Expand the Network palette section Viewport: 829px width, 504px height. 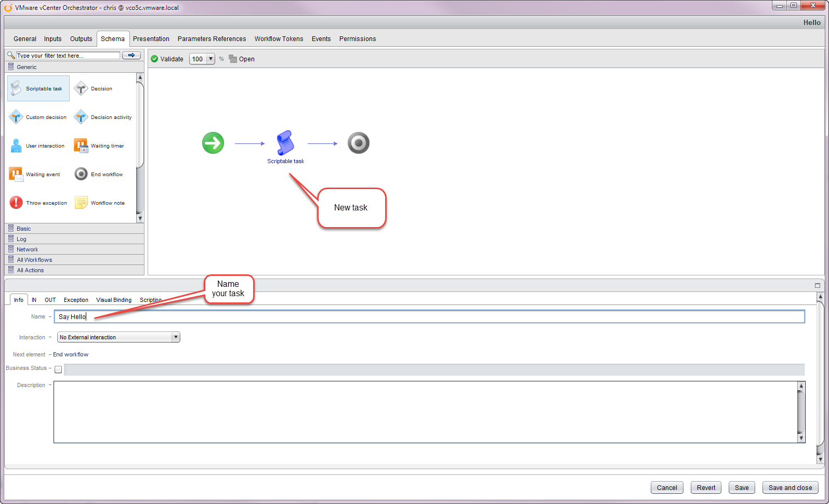coord(27,249)
